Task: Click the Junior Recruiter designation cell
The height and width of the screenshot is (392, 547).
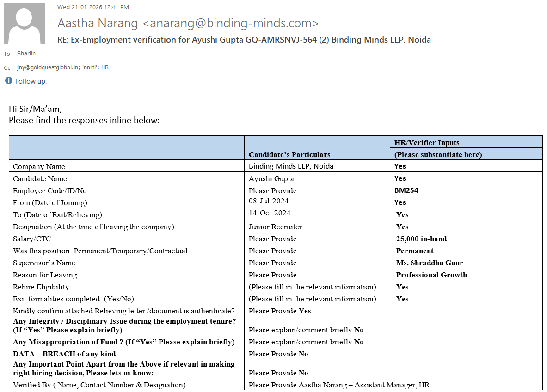Action: [x=275, y=227]
